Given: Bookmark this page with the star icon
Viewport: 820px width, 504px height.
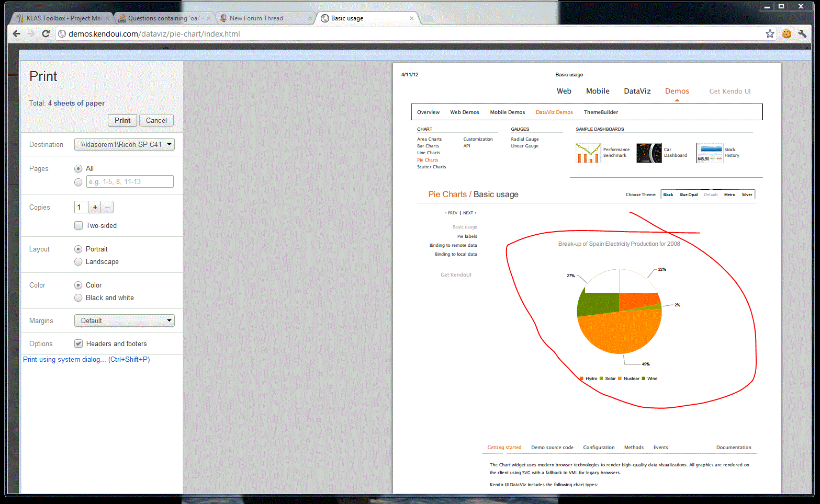Looking at the screenshot, I should pyautogui.click(x=770, y=33).
